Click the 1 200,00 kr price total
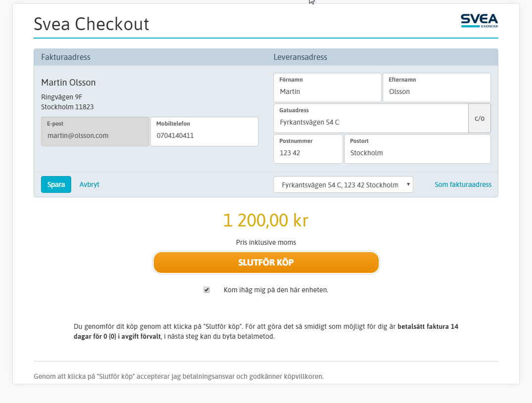Image resolution: width=532 pixels, height=403 pixels. pos(266,221)
